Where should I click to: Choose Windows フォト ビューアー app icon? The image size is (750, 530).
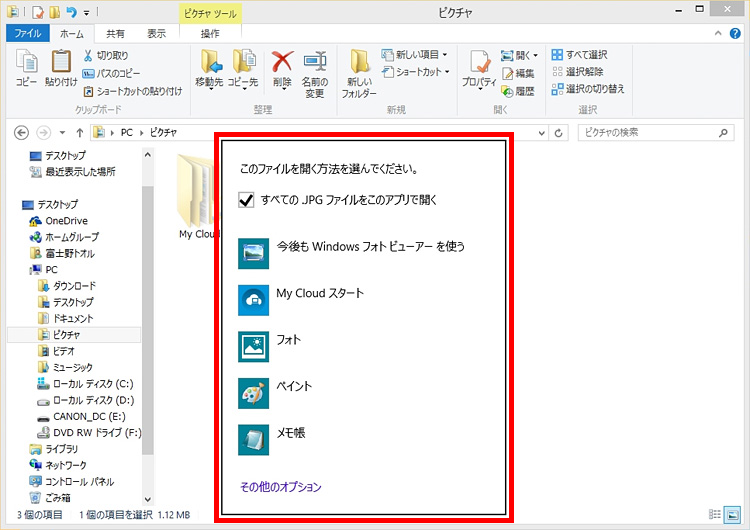[x=254, y=253]
